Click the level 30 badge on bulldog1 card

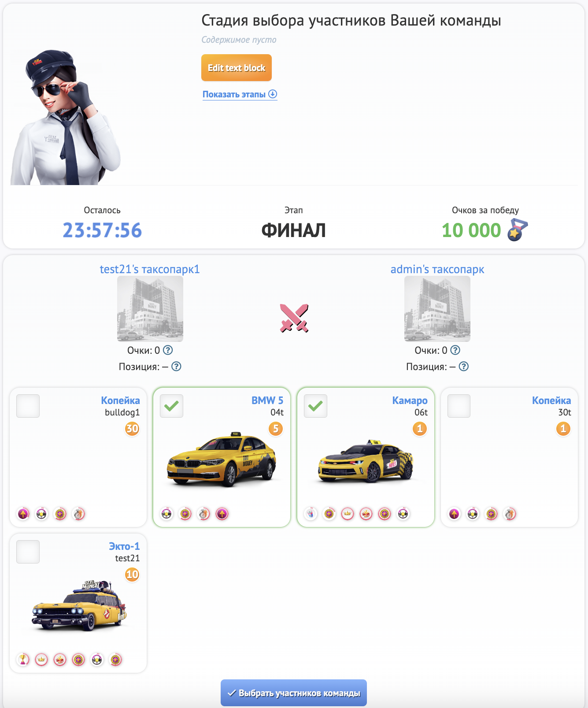click(132, 429)
